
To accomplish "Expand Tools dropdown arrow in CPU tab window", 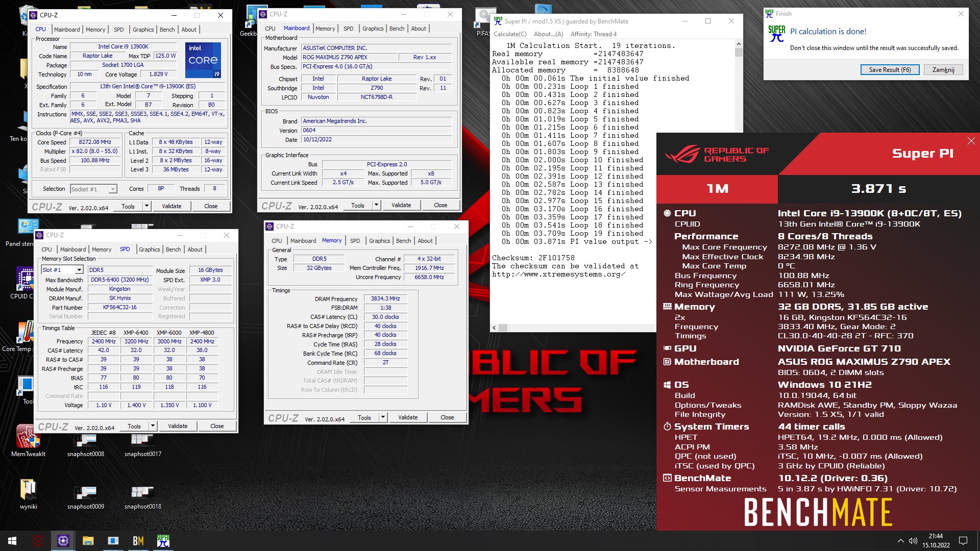I will click(x=146, y=206).
